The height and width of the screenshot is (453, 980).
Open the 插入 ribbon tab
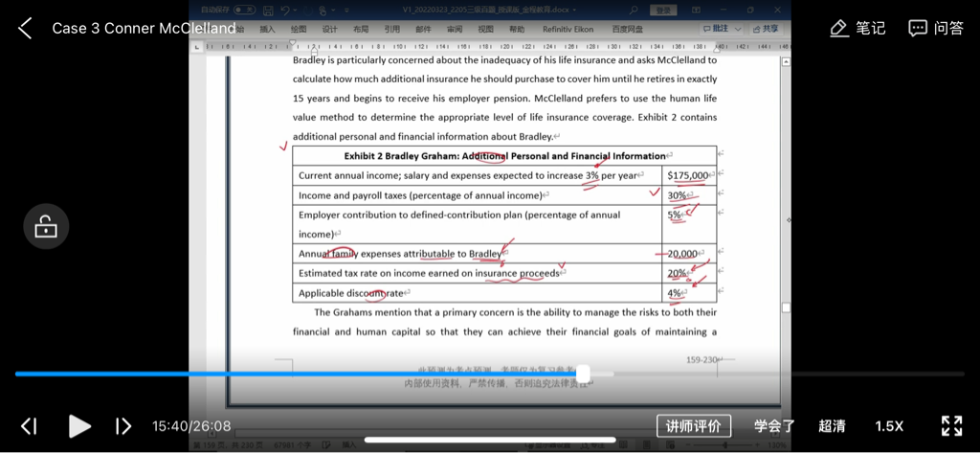[x=267, y=30]
